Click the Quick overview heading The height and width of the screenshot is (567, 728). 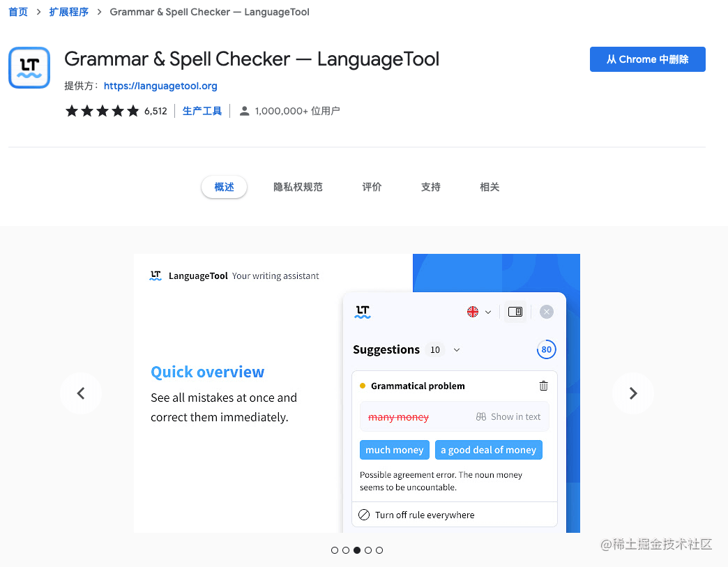(208, 372)
